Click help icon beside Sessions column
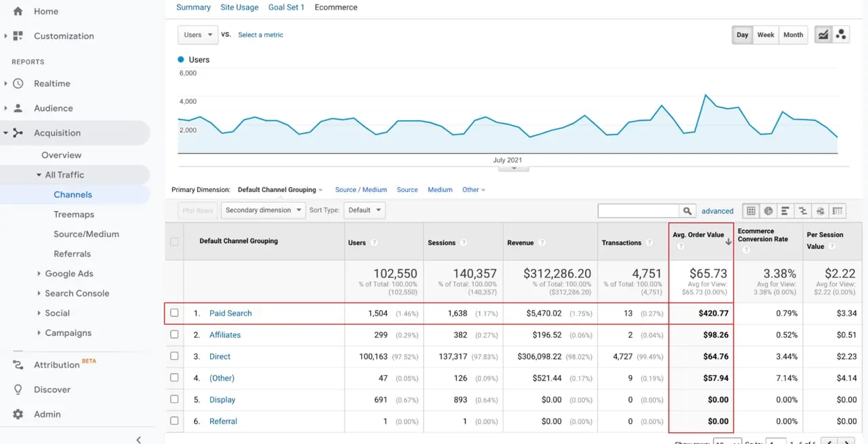The height and width of the screenshot is (444, 868). click(x=463, y=242)
